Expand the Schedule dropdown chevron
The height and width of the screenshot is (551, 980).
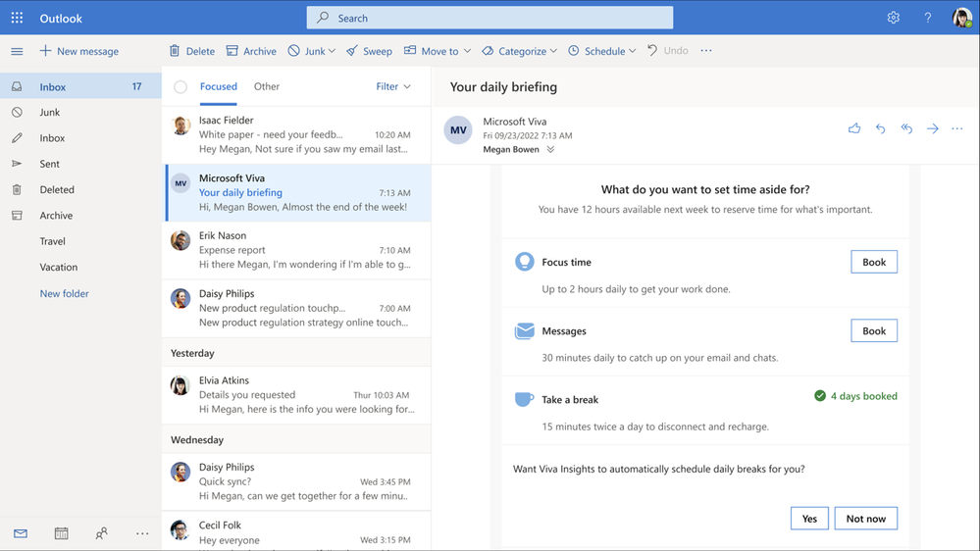point(632,51)
